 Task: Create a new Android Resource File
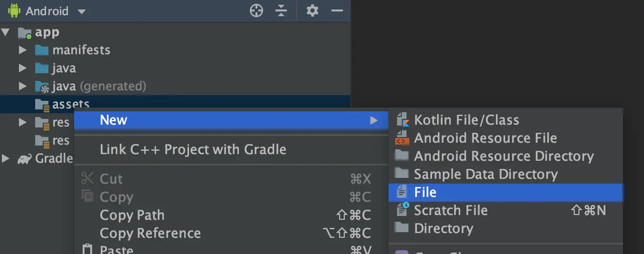pyautogui.click(x=505, y=138)
